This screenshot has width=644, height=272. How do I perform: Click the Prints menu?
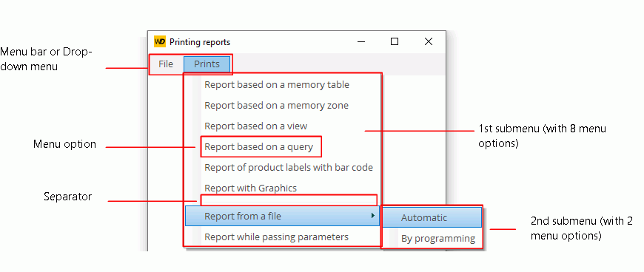pos(207,64)
